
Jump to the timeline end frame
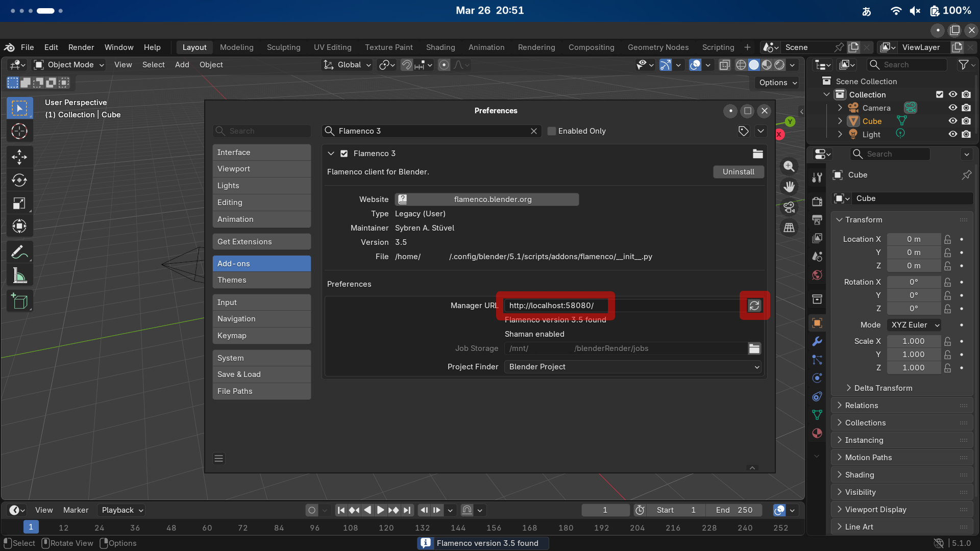[x=407, y=510]
